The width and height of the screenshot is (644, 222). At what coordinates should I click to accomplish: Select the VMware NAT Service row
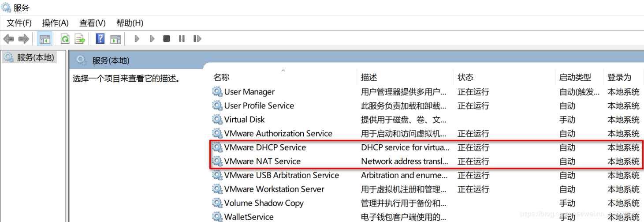point(262,162)
